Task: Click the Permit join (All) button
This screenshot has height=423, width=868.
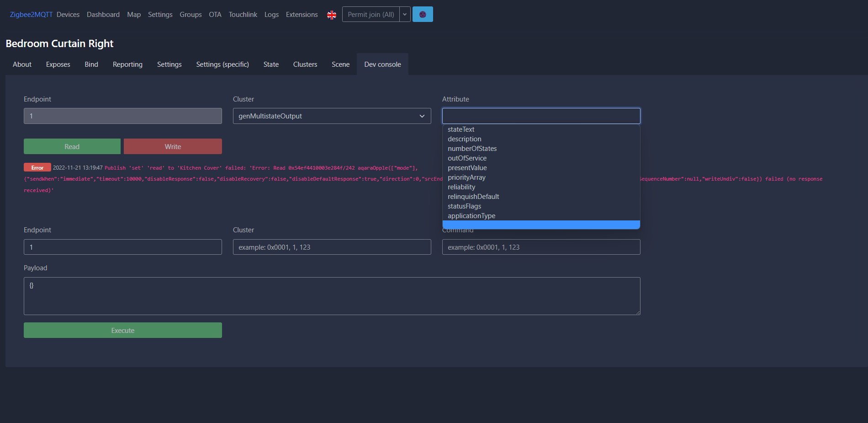Action: click(x=371, y=14)
